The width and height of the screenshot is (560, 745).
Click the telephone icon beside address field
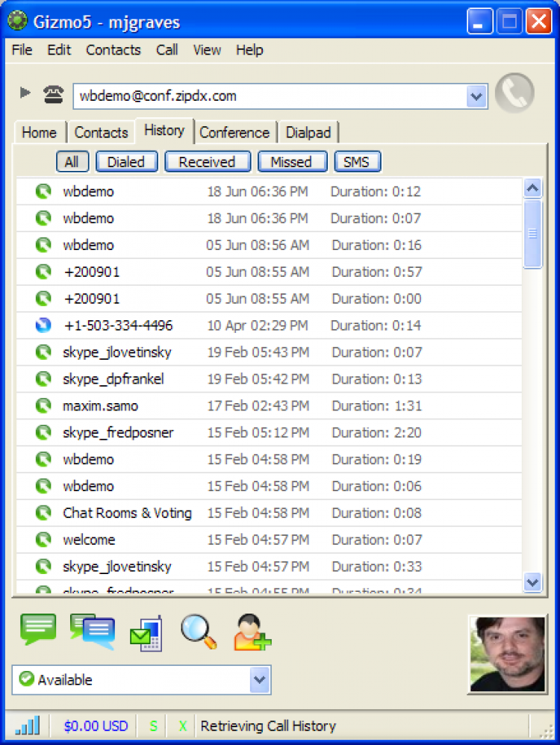click(x=53, y=94)
